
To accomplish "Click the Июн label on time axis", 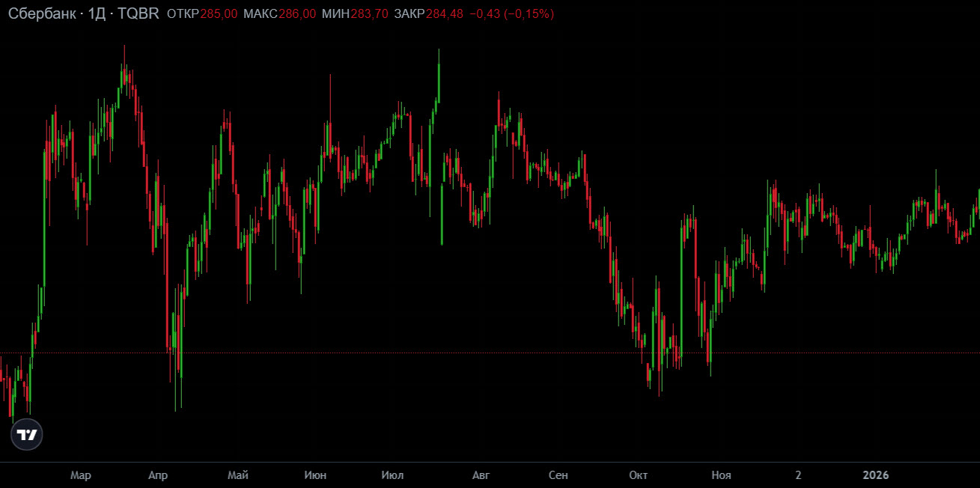I will click(x=315, y=475).
